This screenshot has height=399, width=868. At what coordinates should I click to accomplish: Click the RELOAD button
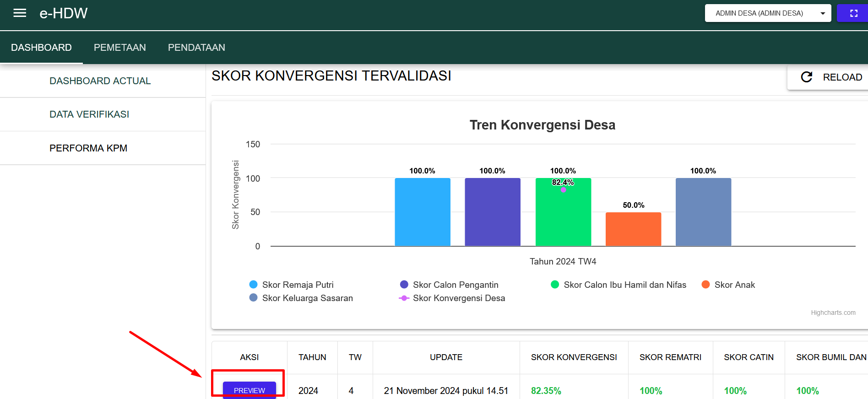click(x=828, y=77)
